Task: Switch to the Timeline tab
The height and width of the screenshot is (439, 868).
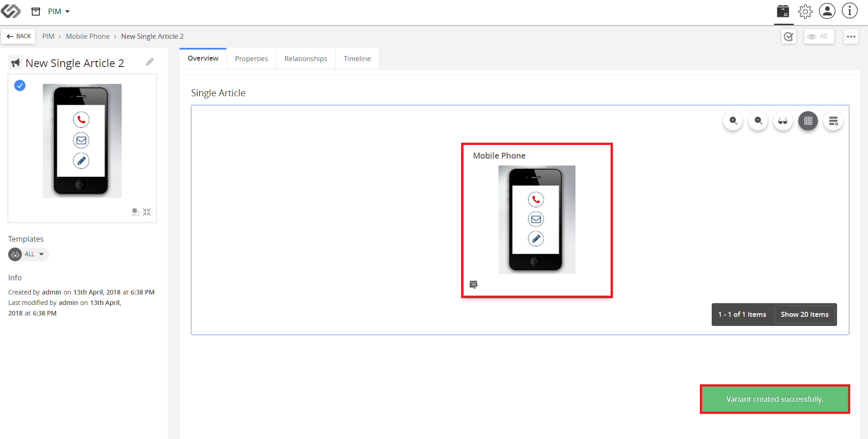Action: (357, 59)
